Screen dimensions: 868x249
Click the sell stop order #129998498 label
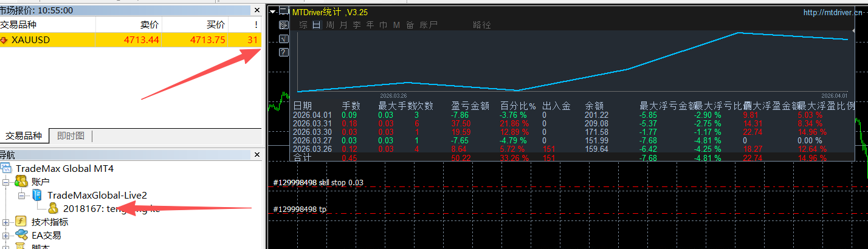point(319,182)
